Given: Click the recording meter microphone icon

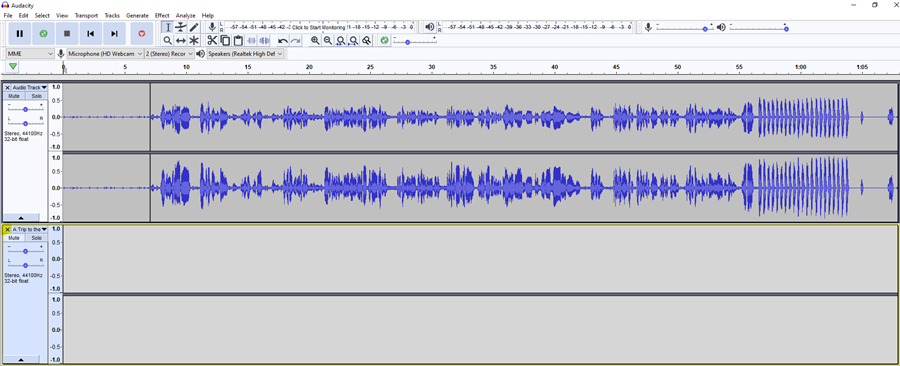Looking at the screenshot, I should coord(212,27).
